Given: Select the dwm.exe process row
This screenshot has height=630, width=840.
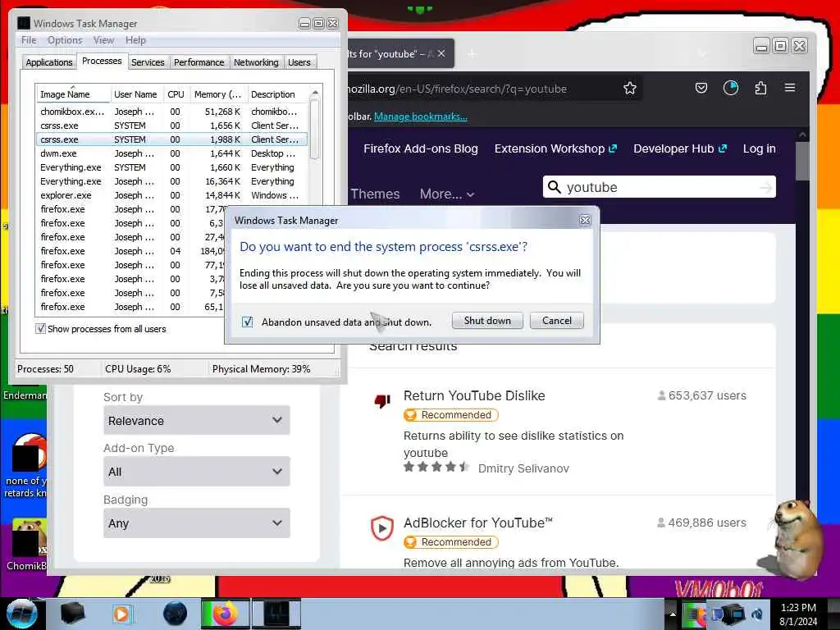Looking at the screenshot, I should 171,153.
